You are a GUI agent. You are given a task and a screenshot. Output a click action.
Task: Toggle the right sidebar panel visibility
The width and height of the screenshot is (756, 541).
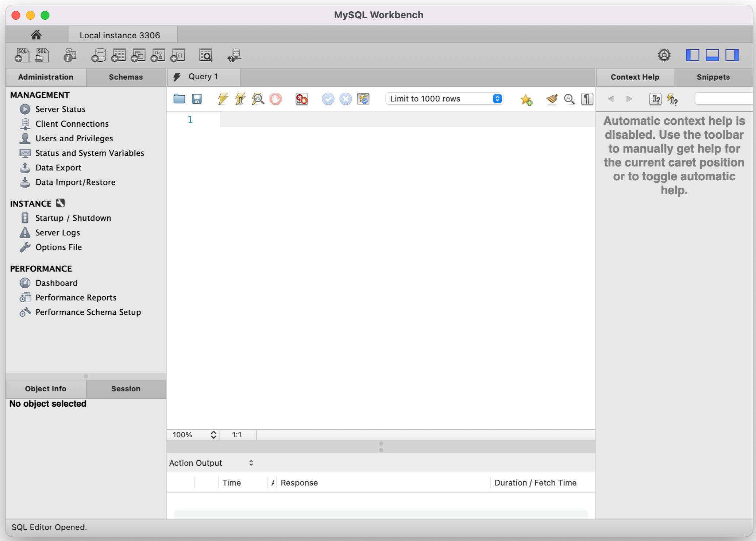[732, 55]
